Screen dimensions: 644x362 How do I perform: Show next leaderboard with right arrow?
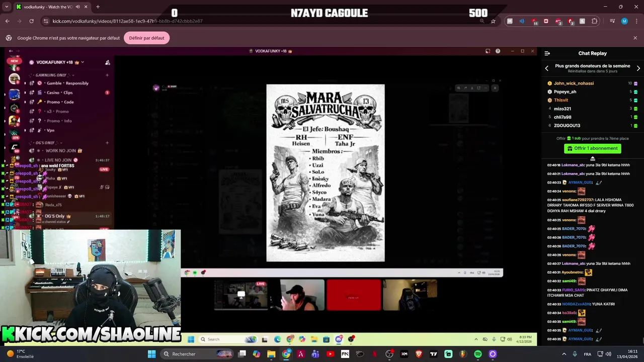(638, 68)
